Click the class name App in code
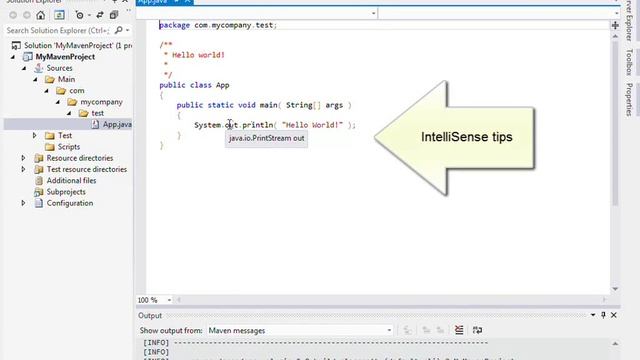This screenshot has height=360, width=640. point(222,85)
